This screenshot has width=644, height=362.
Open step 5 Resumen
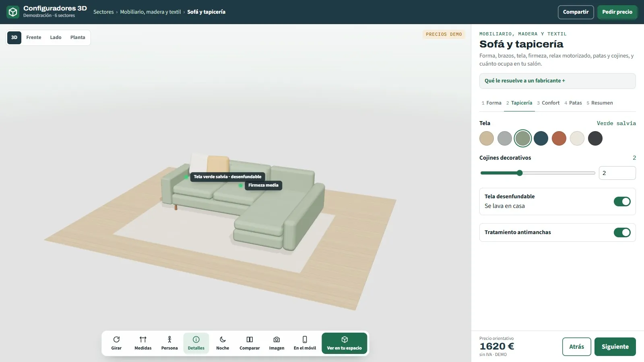click(600, 103)
